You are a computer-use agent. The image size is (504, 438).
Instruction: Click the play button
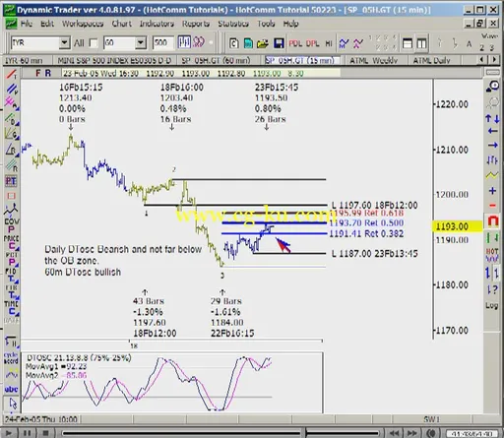coord(9,433)
